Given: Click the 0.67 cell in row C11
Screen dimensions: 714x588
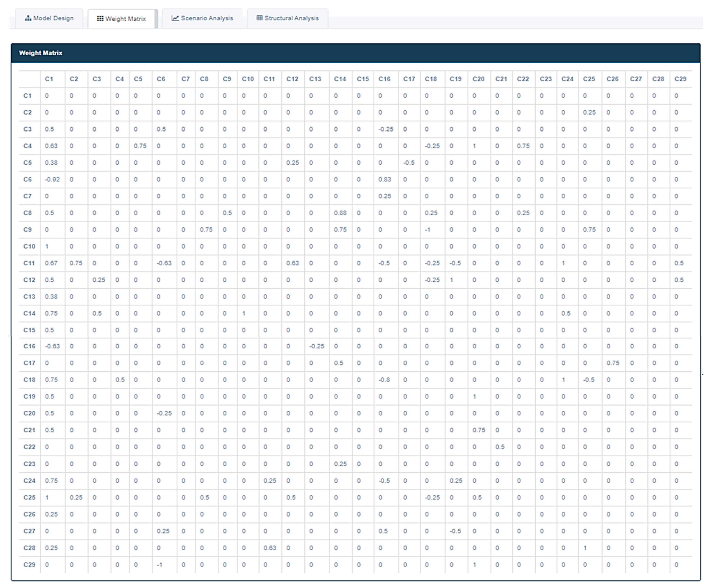Looking at the screenshot, I should [x=51, y=263].
